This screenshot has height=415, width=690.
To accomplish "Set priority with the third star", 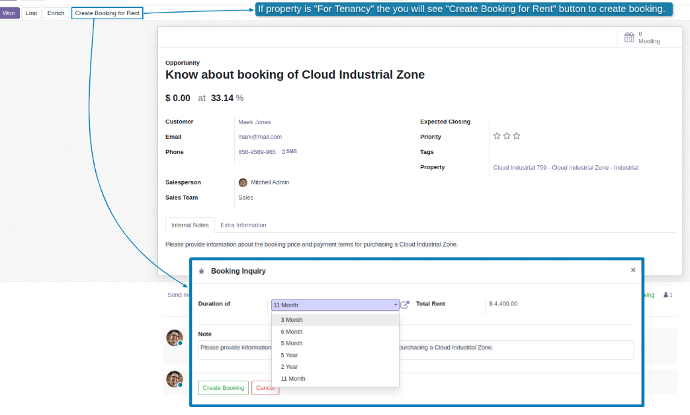I will (x=517, y=136).
